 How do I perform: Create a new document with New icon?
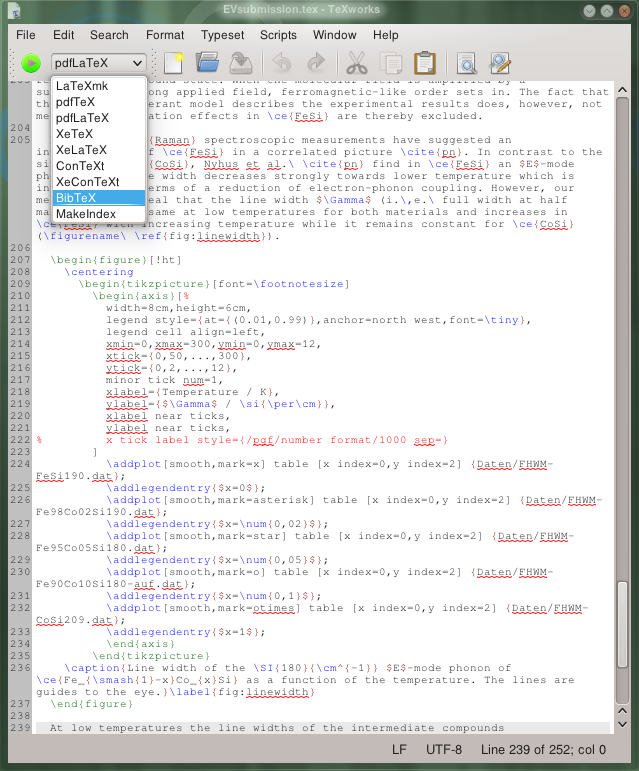[x=173, y=63]
